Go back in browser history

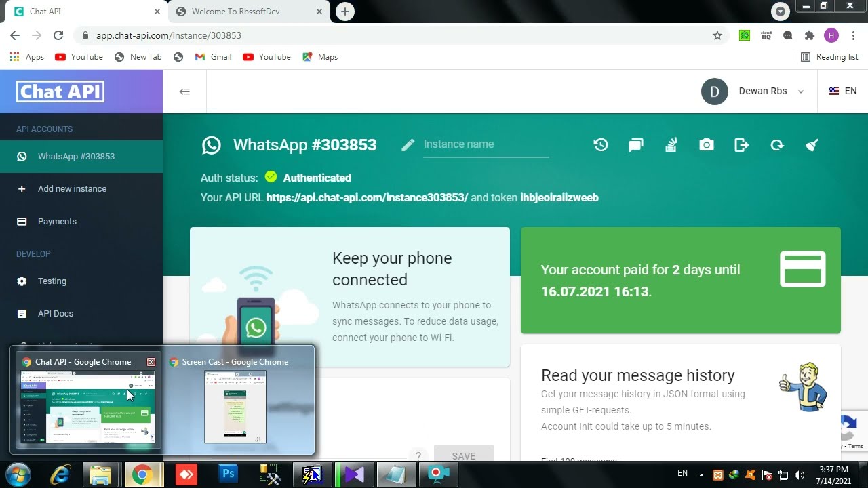(15, 35)
